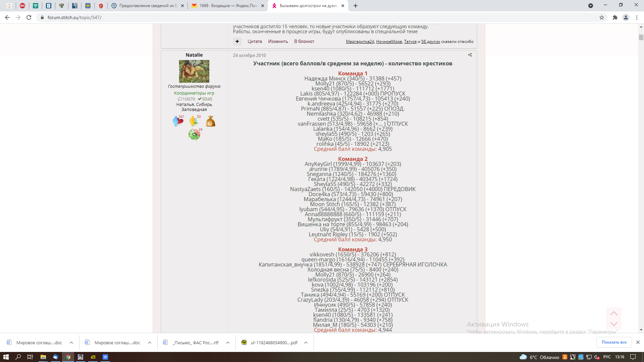This screenshot has width=644, height=362.
Task: Expand options for ul-1182468054900 pdf download
Action: click(x=306, y=343)
